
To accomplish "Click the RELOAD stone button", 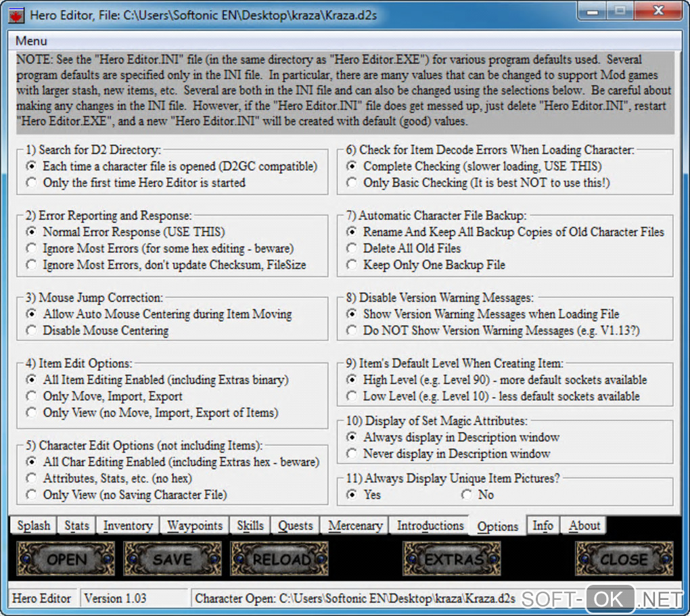I will [x=280, y=559].
